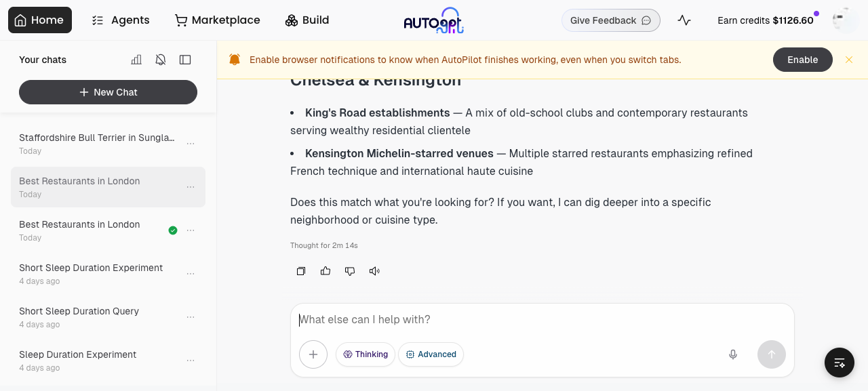Click the AutoGPT logo
This screenshot has width=868, height=391.
(x=434, y=20)
